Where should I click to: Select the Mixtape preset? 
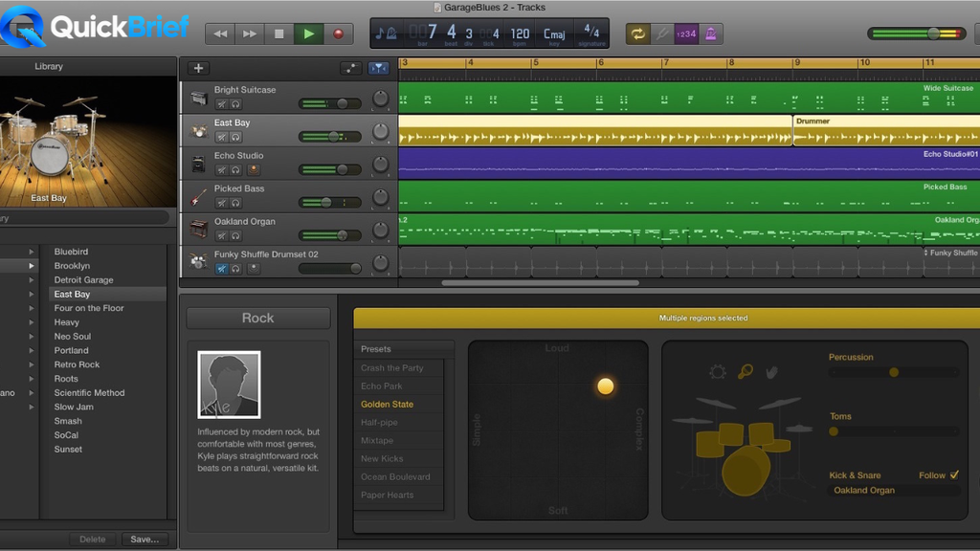[x=377, y=440]
